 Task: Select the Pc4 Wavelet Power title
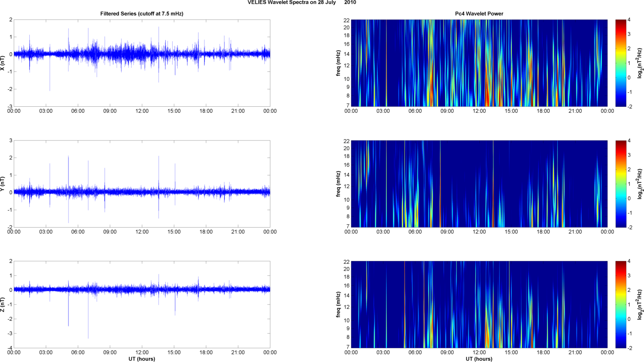[x=479, y=14]
